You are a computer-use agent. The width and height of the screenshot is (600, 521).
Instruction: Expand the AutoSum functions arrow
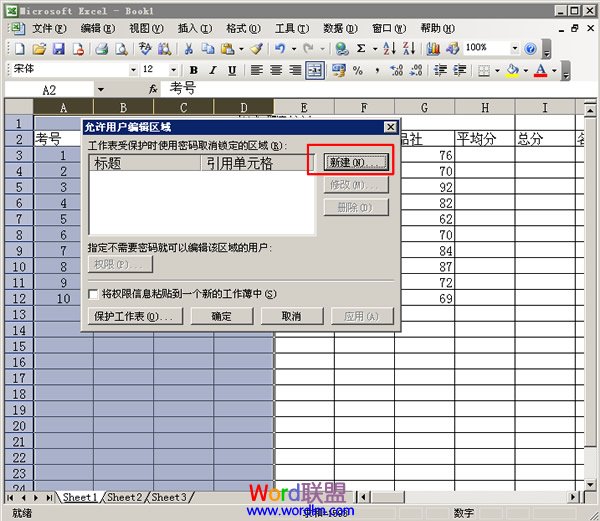click(x=375, y=49)
